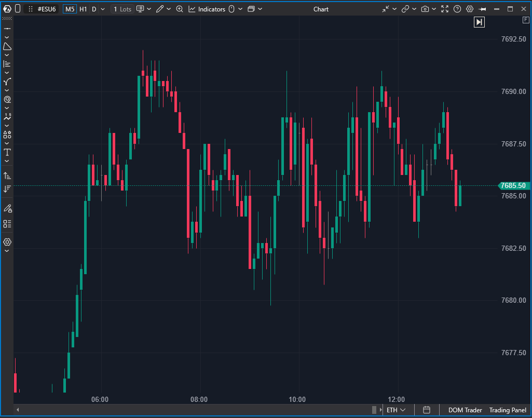Click the 3D layers chart icon

(251, 9)
